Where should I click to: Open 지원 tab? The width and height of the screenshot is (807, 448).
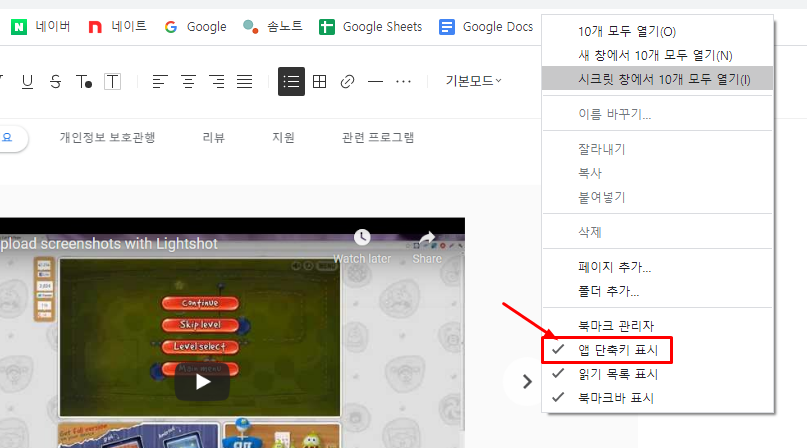(x=283, y=137)
